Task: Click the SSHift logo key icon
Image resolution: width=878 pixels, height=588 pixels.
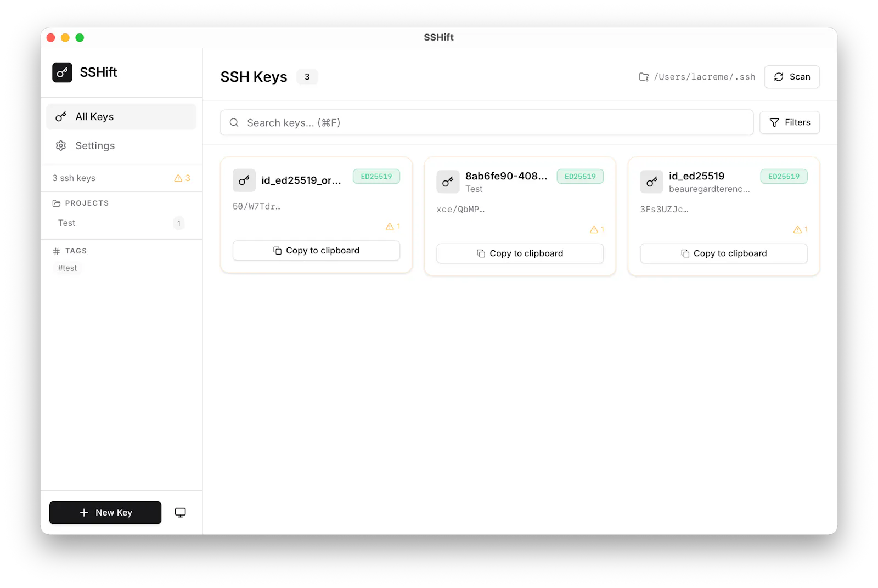Action: (62, 72)
